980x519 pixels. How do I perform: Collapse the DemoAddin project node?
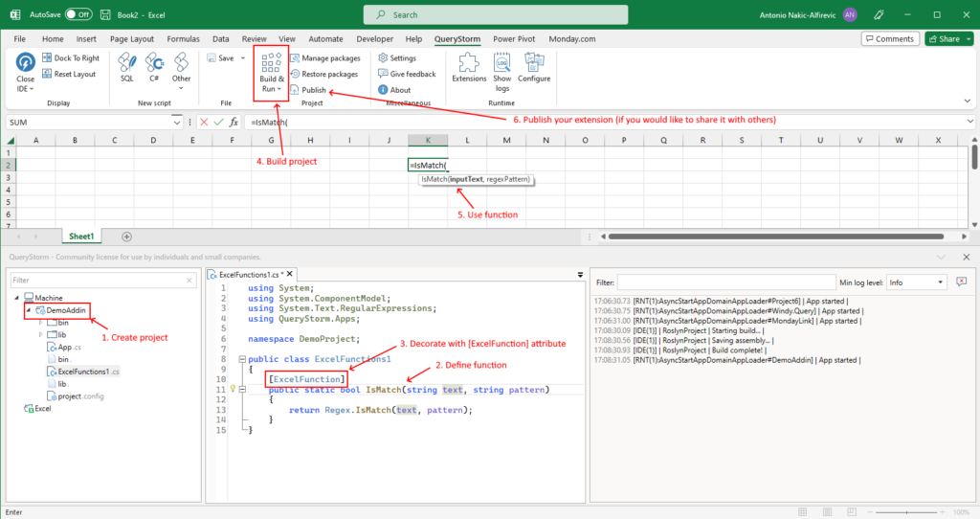click(27, 311)
